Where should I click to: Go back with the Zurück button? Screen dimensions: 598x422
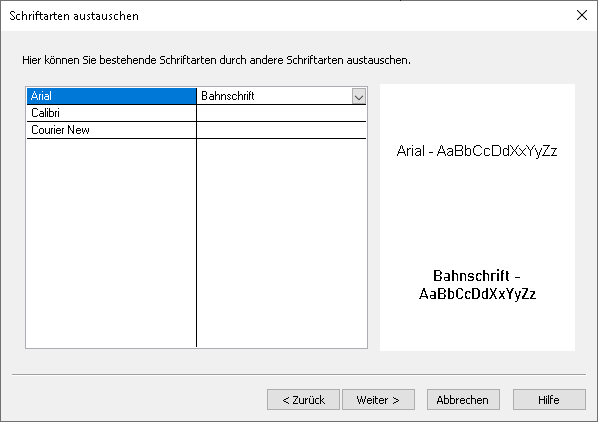[303, 400]
